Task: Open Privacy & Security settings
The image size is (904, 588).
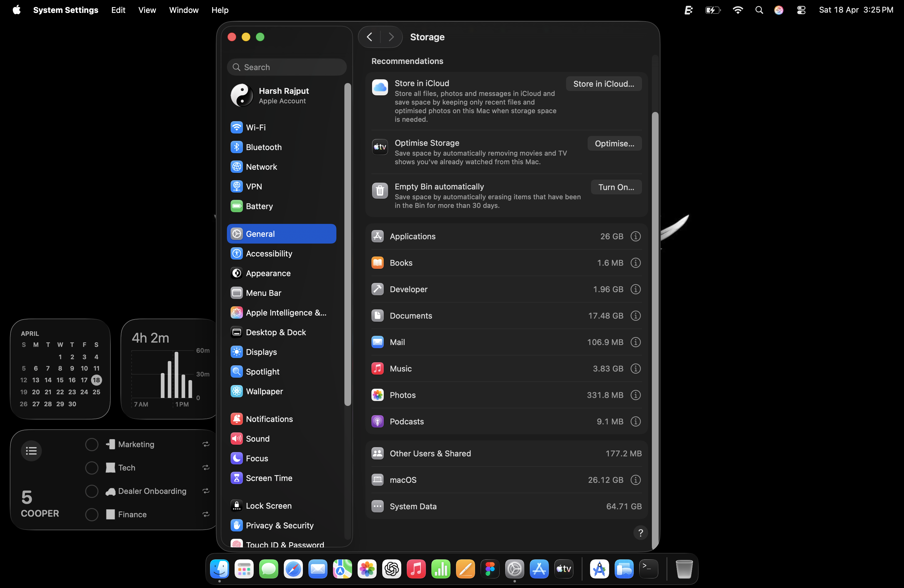Action: (x=281, y=525)
